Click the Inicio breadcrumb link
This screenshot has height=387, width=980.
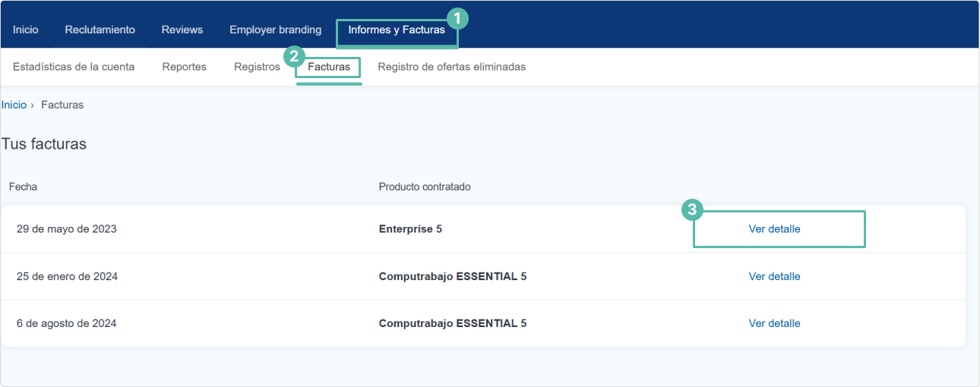coord(14,105)
